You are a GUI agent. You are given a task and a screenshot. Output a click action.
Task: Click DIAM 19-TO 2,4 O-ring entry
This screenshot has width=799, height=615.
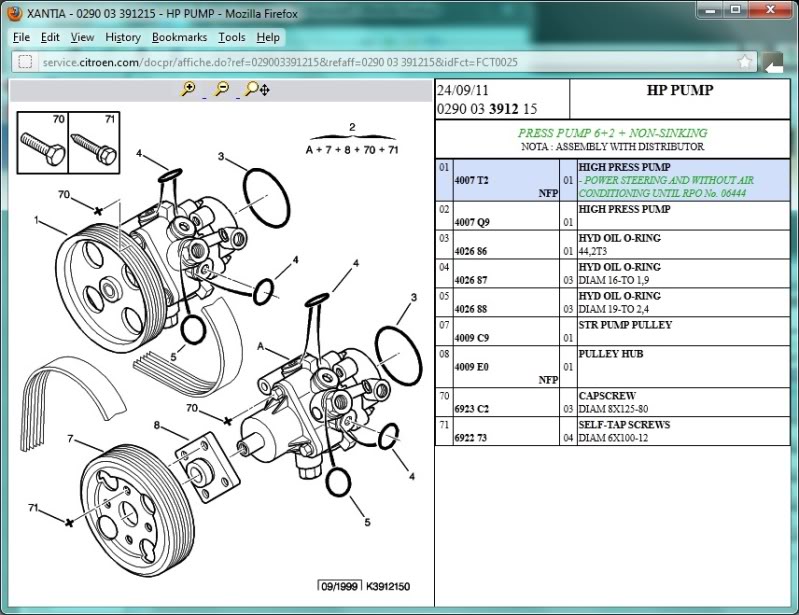[614, 309]
